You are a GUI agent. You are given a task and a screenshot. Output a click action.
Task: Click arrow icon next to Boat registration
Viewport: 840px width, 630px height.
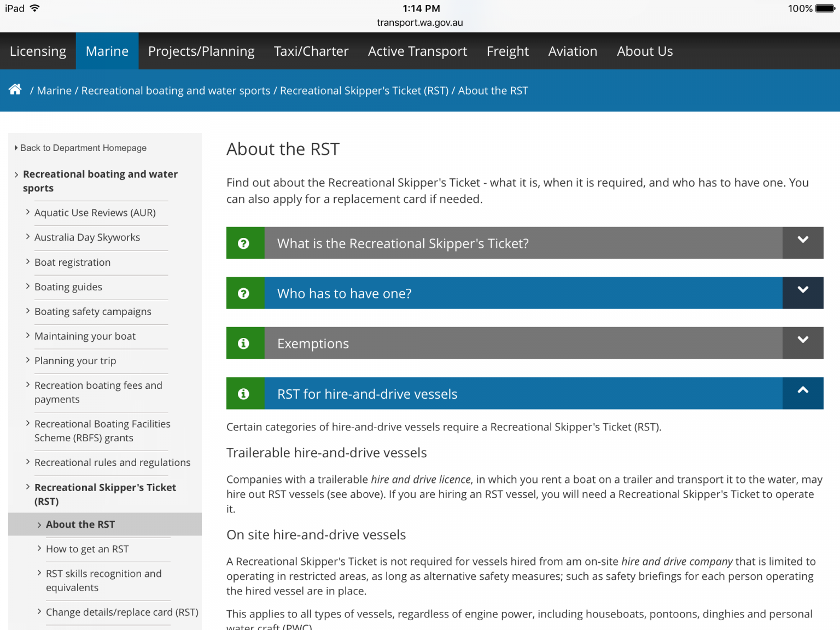(x=28, y=262)
